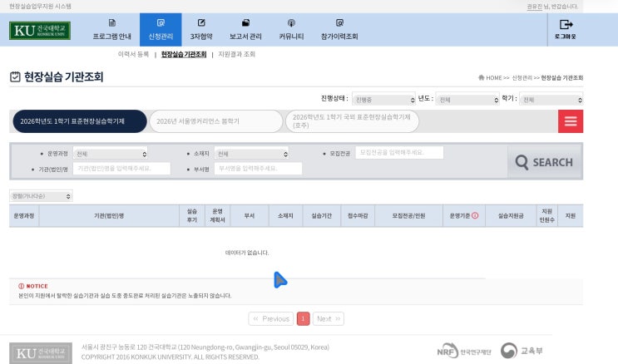
Task: Click the Previous pagination button
Action: pos(271,318)
